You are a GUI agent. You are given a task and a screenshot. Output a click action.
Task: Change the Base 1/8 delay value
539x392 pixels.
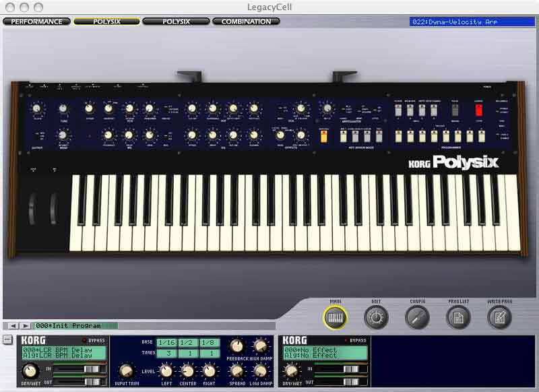point(210,343)
